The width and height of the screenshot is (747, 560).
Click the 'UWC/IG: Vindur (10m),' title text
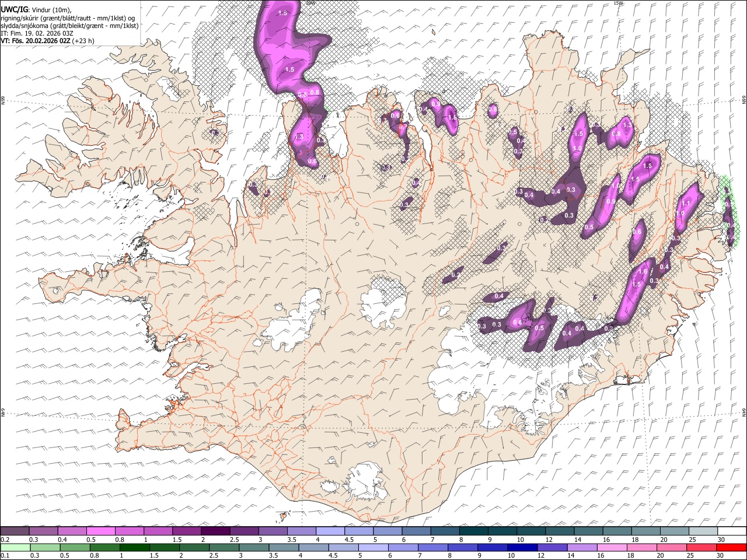coord(36,10)
